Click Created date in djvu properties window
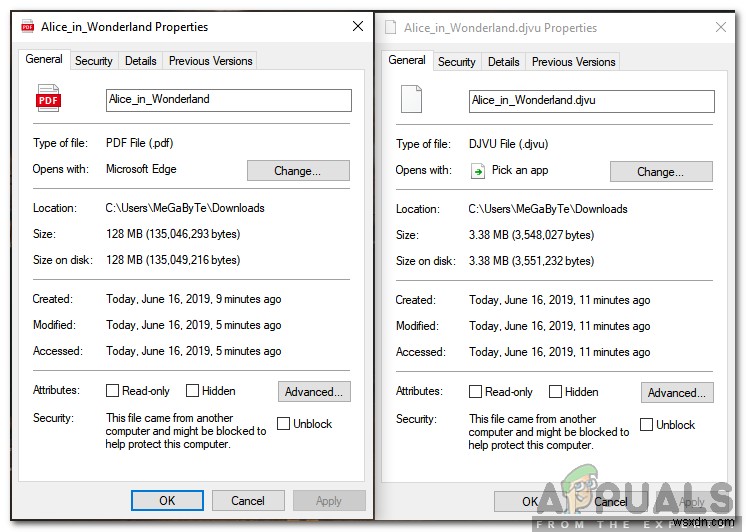 coord(560,300)
